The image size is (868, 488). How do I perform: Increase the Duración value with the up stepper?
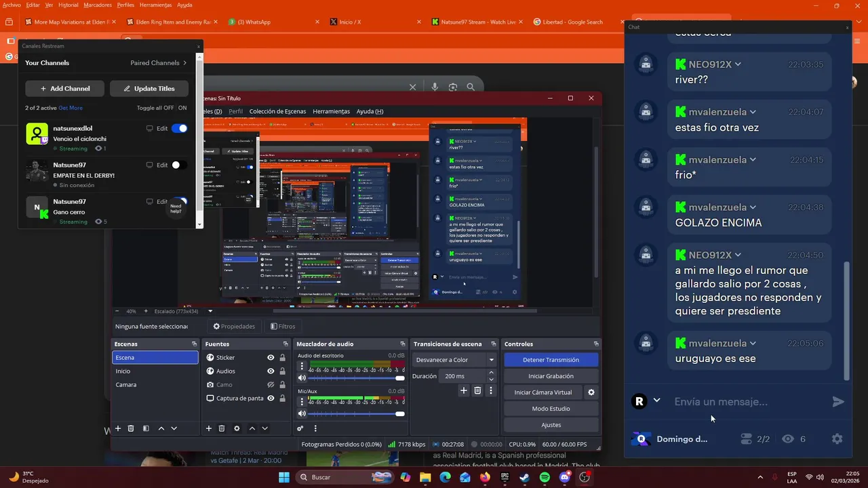pos(491,373)
